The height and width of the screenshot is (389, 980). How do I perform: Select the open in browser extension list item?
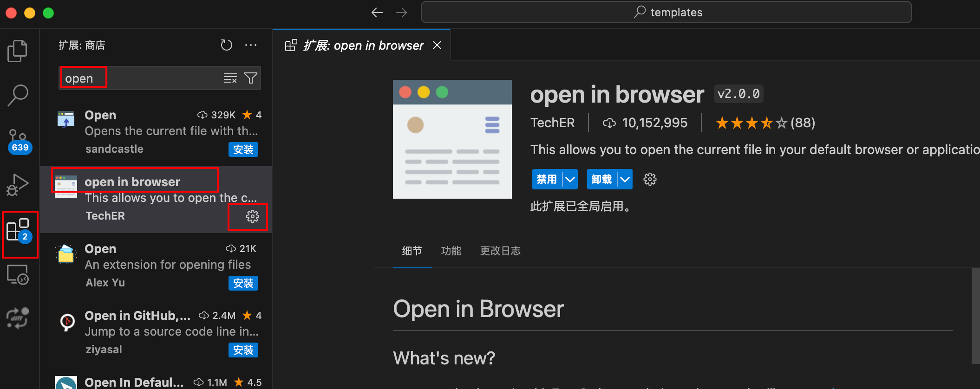pos(156,200)
